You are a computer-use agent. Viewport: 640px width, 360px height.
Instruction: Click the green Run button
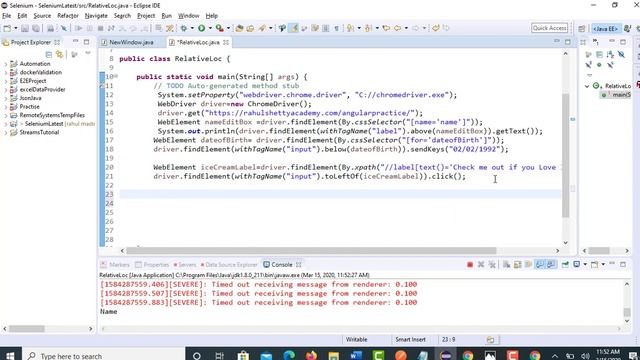(202, 28)
